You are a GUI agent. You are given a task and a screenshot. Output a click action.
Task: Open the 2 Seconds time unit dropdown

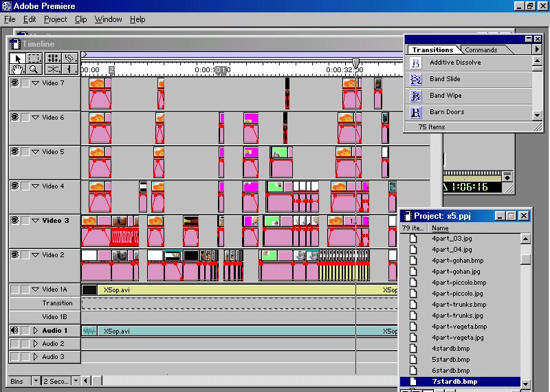pos(76,381)
